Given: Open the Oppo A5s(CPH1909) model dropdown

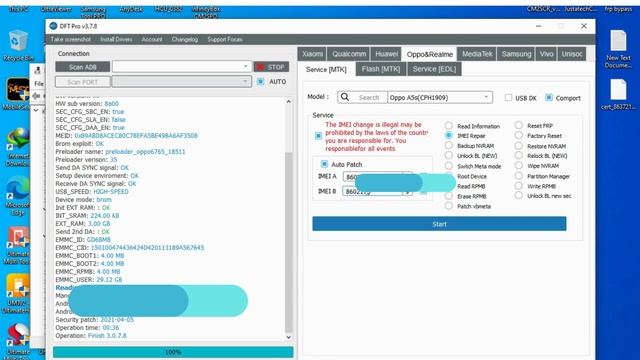Looking at the screenshot, I should pyautogui.click(x=440, y=97).
